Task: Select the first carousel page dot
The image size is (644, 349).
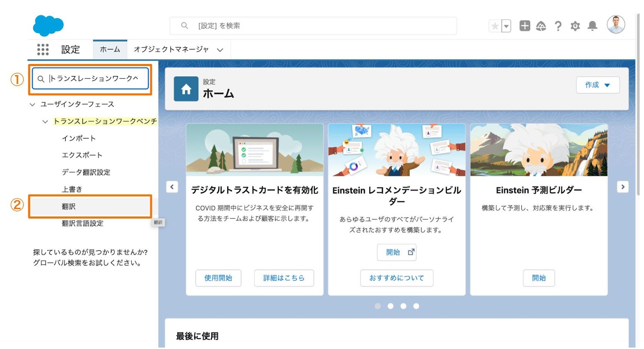Action: [378, 306]
